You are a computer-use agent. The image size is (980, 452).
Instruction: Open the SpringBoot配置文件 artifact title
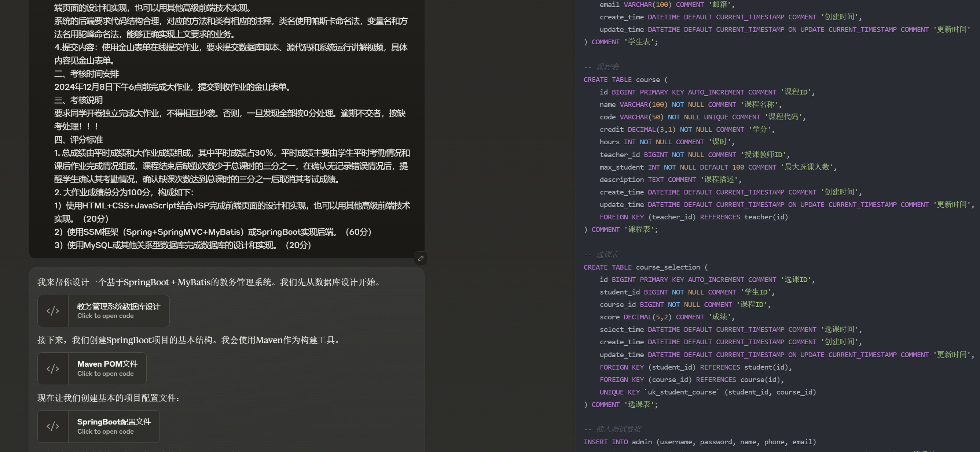114,422
